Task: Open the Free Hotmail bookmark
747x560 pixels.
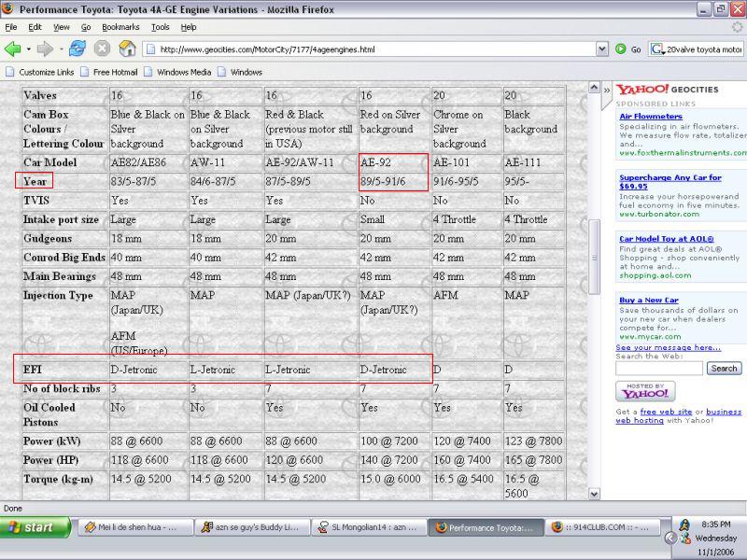Action: (108, 72)
